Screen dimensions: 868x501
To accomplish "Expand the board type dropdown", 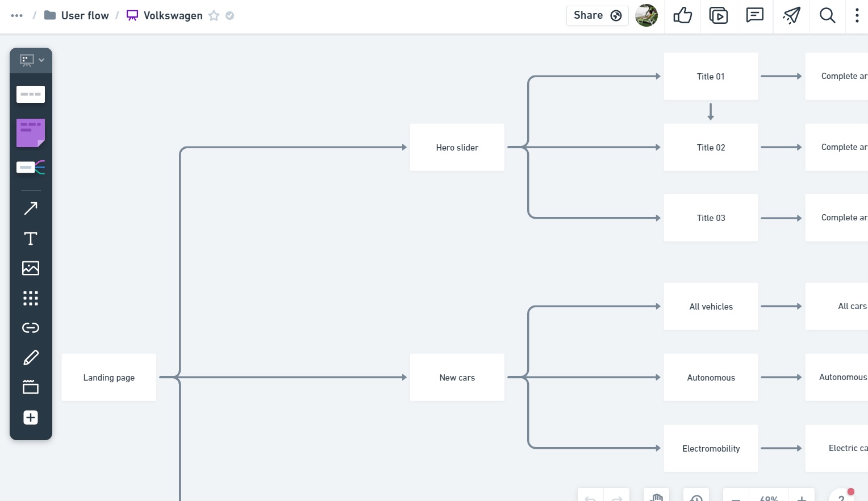I will 31,60.
